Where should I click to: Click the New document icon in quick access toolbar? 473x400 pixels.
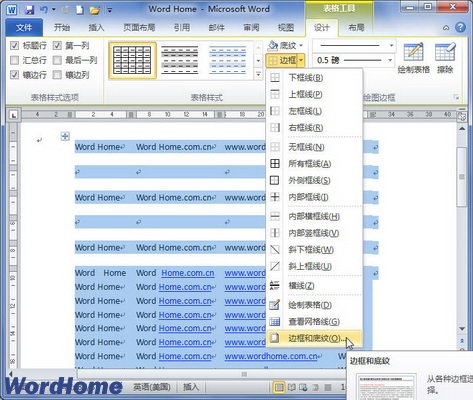pyautogui.click(x=80, y=10)
